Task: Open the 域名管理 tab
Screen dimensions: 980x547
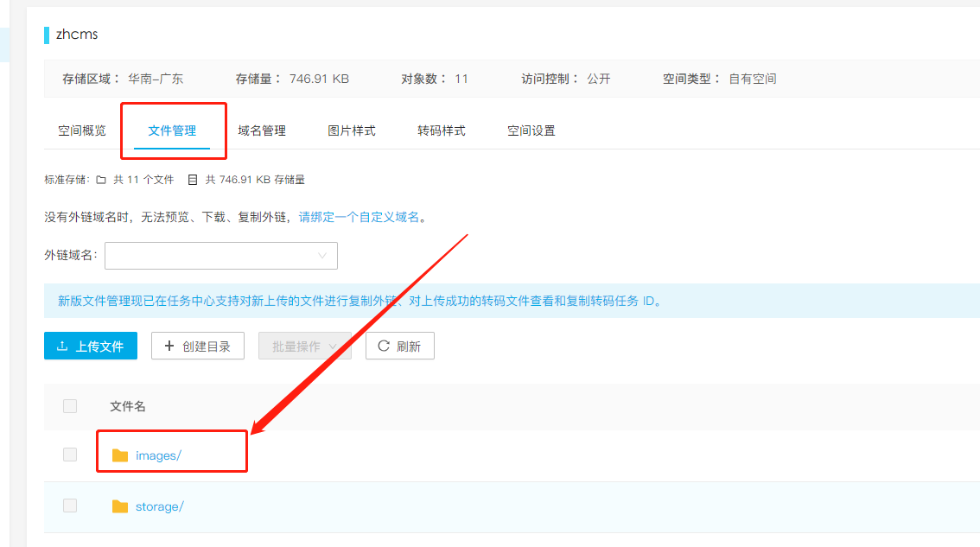Action: 262,131
